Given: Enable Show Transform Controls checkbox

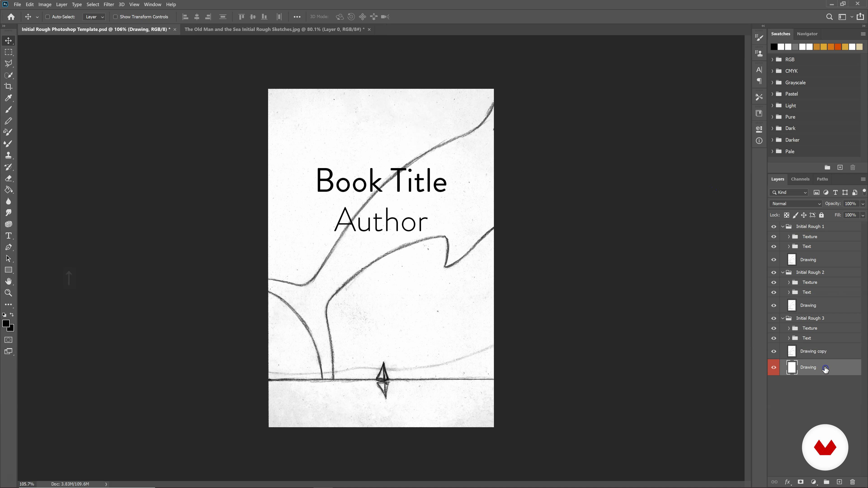Looking at the screenshot, I should [115, 17].
